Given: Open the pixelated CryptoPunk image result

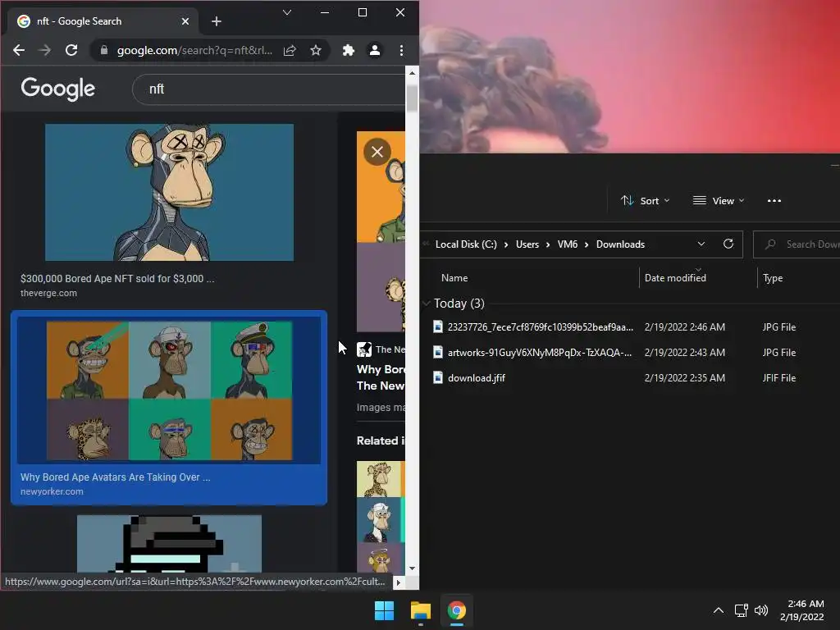Looking at the screenshot, I should coord(169,544).
